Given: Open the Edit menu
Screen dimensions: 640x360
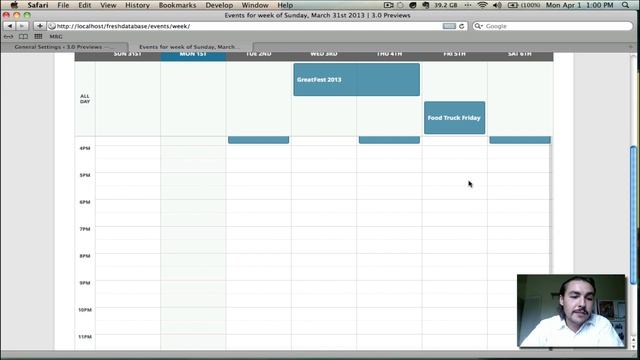Looking at the screenshot, I should pyautogui.click(x=84, y=5).
